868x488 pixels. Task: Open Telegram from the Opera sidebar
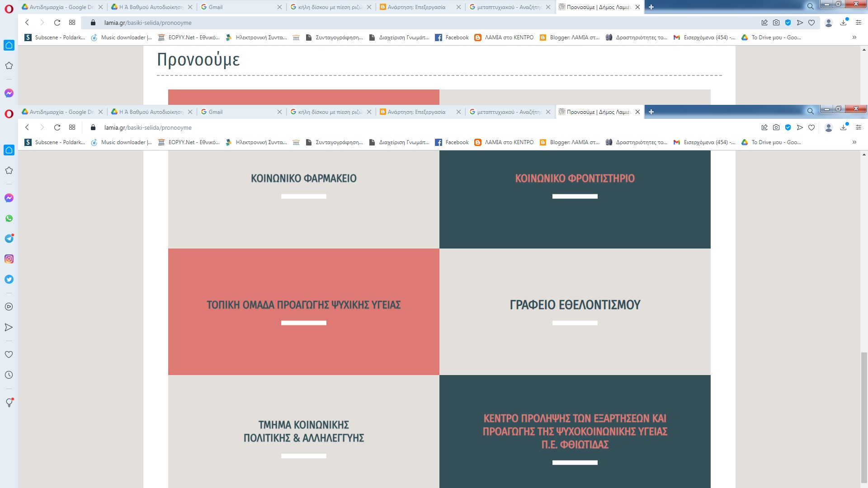9,239
